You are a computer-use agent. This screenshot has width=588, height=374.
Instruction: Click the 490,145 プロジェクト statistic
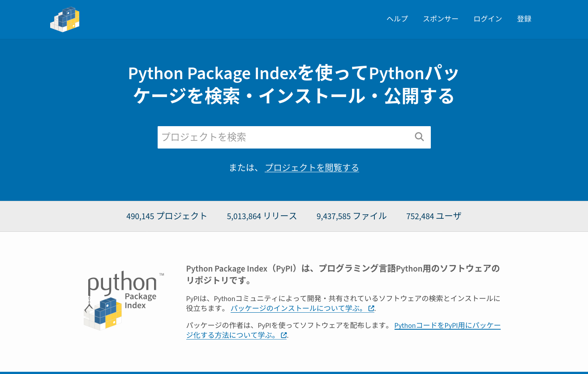coord(167,216)
